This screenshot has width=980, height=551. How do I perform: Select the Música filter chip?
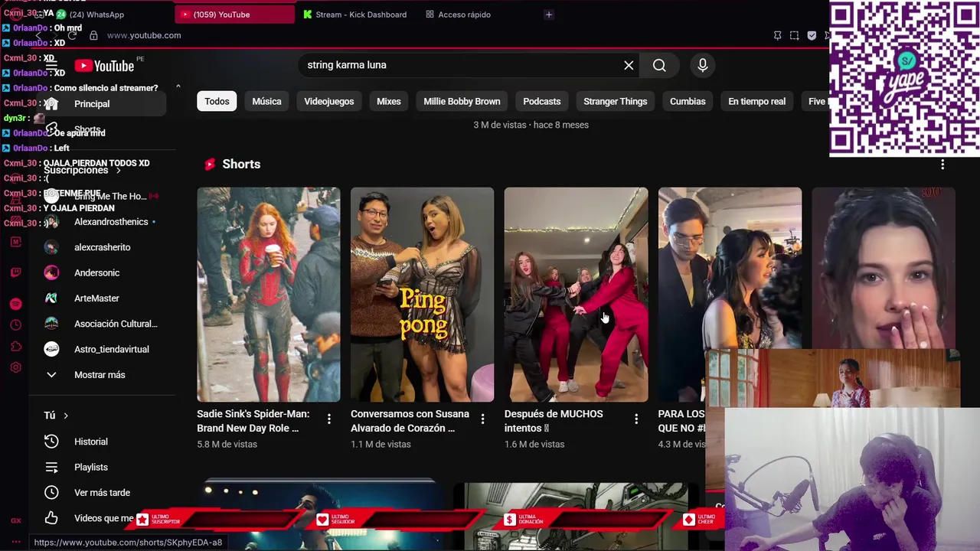pyautogui.click(x=266, y=101)
